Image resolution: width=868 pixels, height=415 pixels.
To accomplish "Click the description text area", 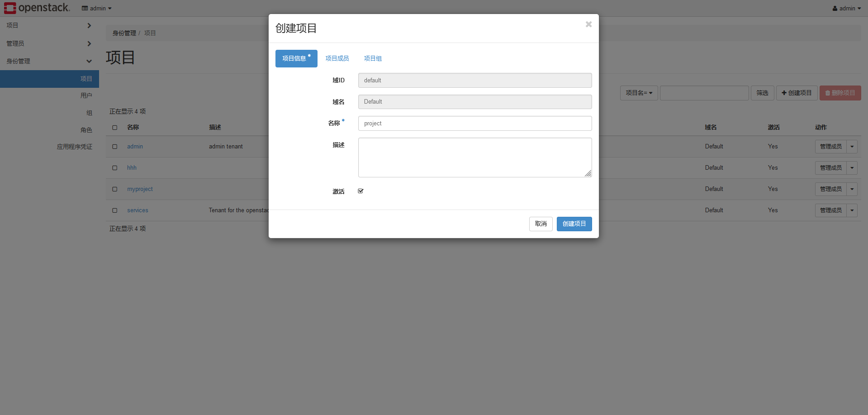I will click(x=474, y=157).
